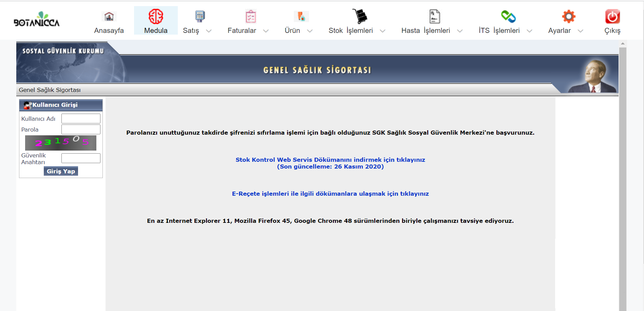Viewport: 644px width, 311px height.
Task: Open the Anasayfa home icon
Action: click(109, 16)
